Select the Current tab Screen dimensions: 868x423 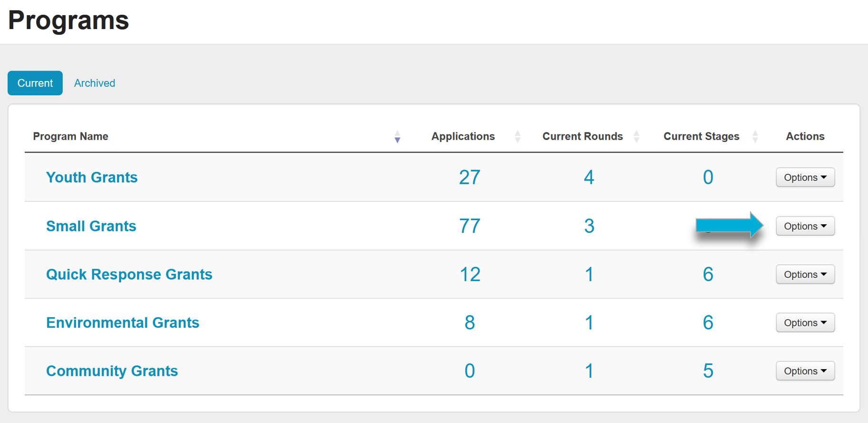pos(35,83)
